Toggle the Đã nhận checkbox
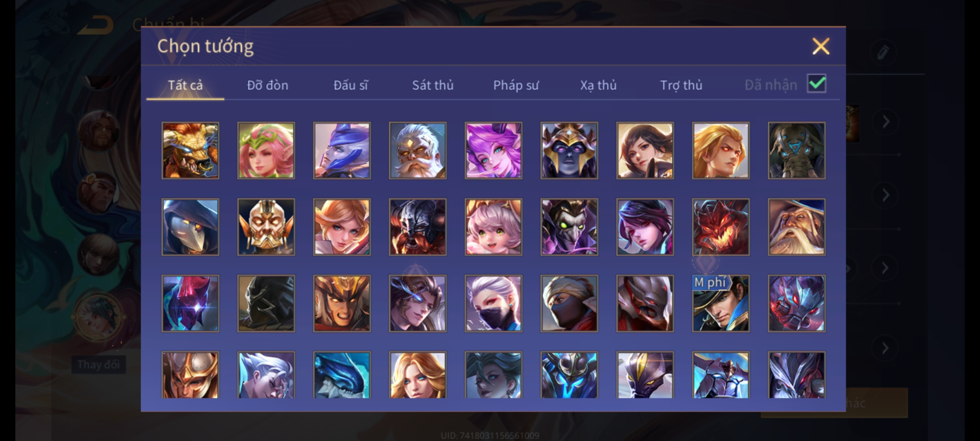Image resolution: width=980 pixels, height=441 pixels. [816, 84]
